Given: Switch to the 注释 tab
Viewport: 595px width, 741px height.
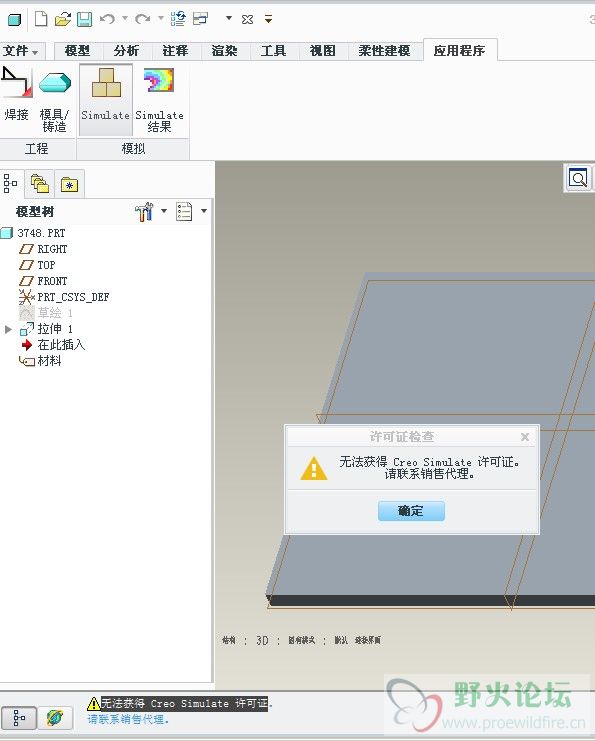Looking at the screenshot, I should click(175, 51).
